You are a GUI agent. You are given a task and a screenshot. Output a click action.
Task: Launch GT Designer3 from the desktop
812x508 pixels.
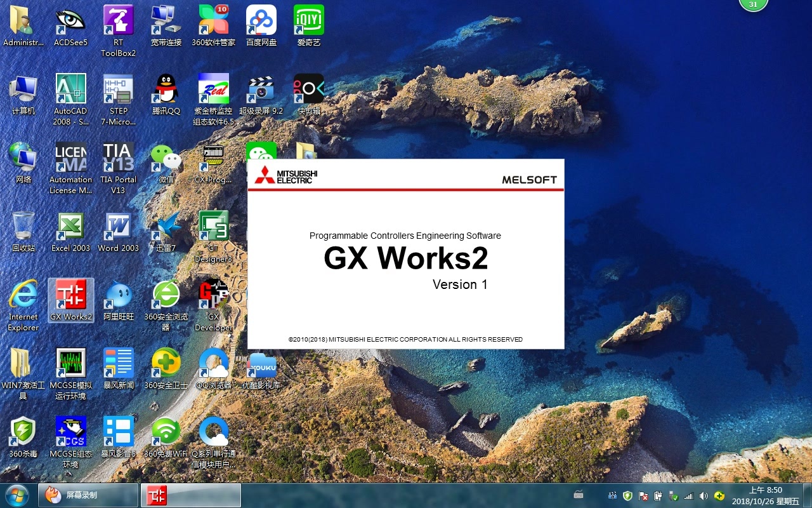214,236
